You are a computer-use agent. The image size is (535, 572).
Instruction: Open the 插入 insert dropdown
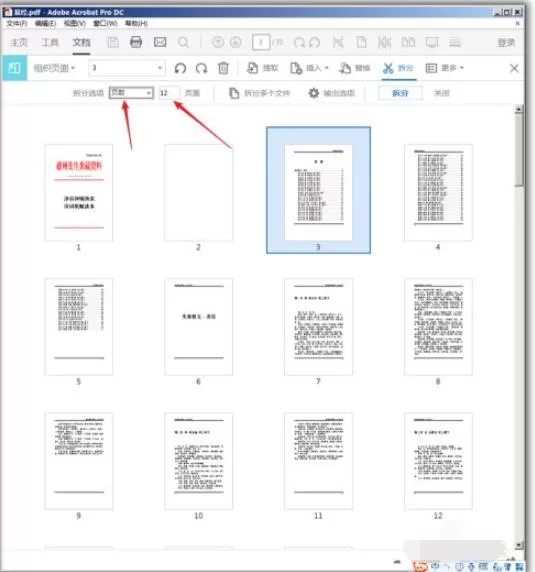pyautogui.click(x=309, y=68)
